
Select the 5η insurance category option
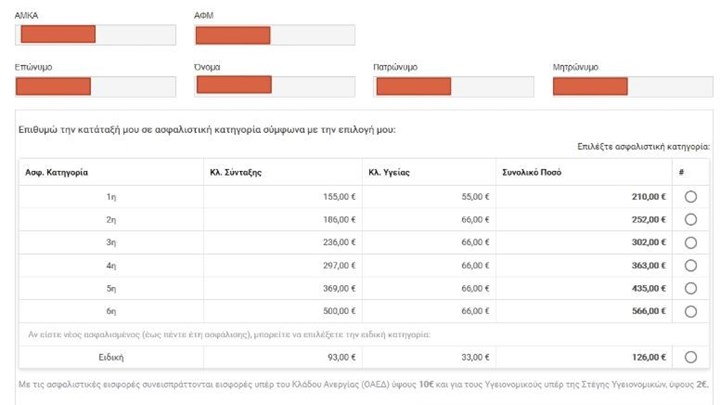pyautogui.click(x=690, y=288)
